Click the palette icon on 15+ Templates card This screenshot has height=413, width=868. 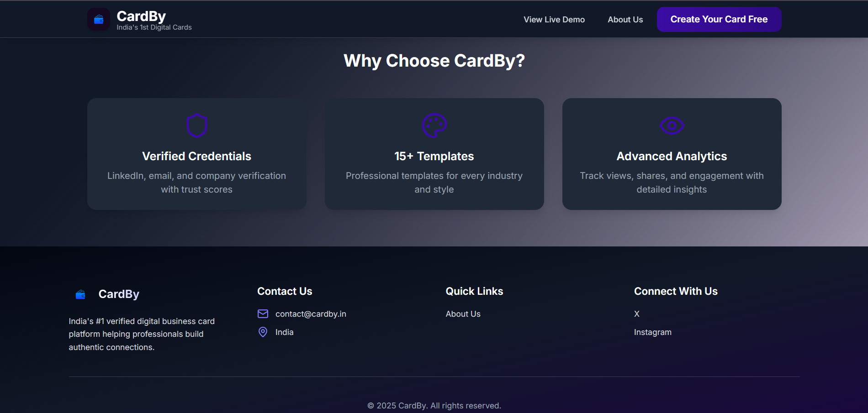click(434, 125)
